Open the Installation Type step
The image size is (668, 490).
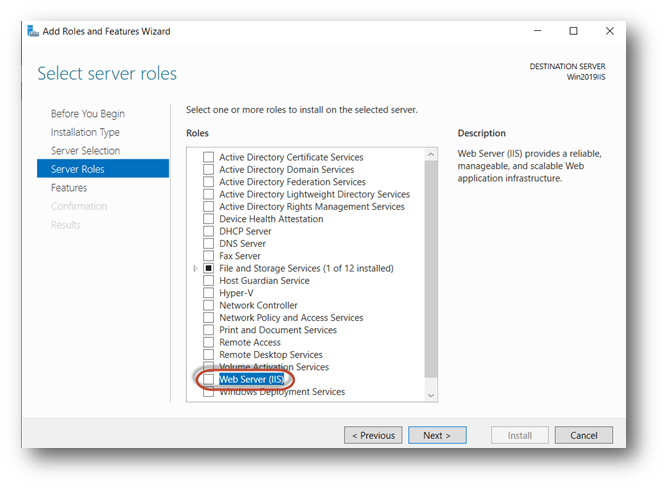coord(85,132)
